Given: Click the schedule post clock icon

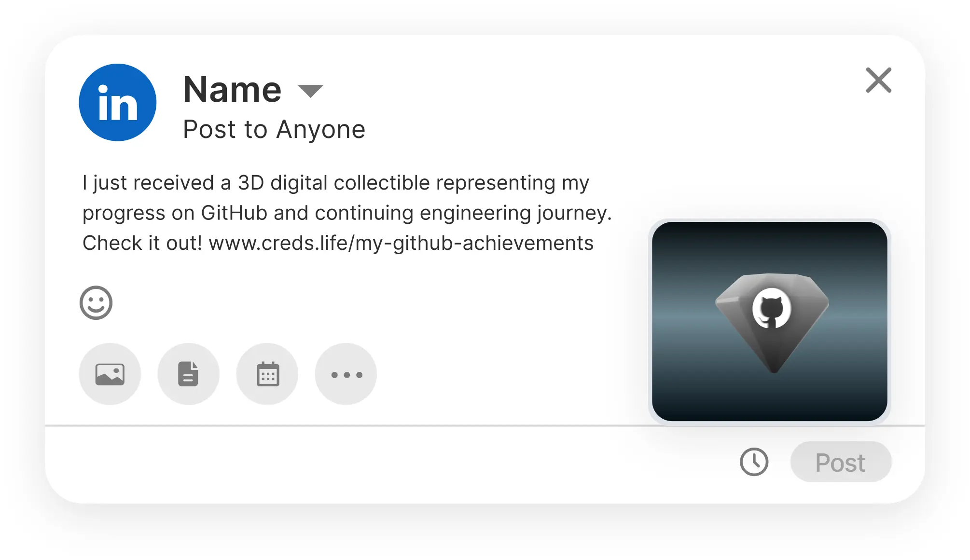Looking at the screenshot, I should click(x=754, y=462).
